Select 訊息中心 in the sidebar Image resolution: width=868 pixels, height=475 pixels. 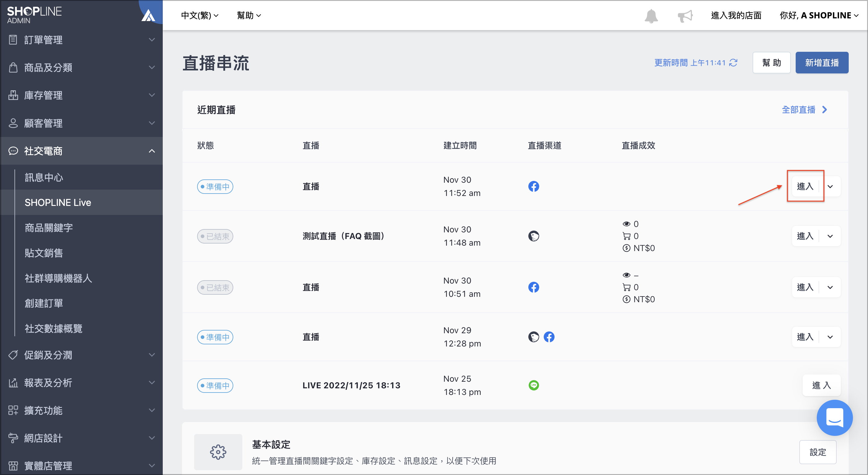click(x=44, y=177)
